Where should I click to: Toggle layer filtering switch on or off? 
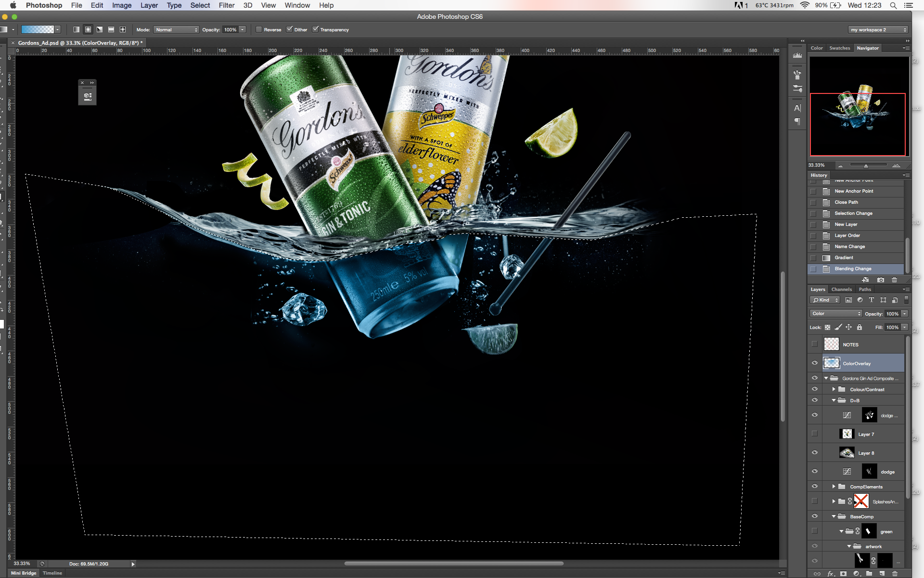(906, 300)
